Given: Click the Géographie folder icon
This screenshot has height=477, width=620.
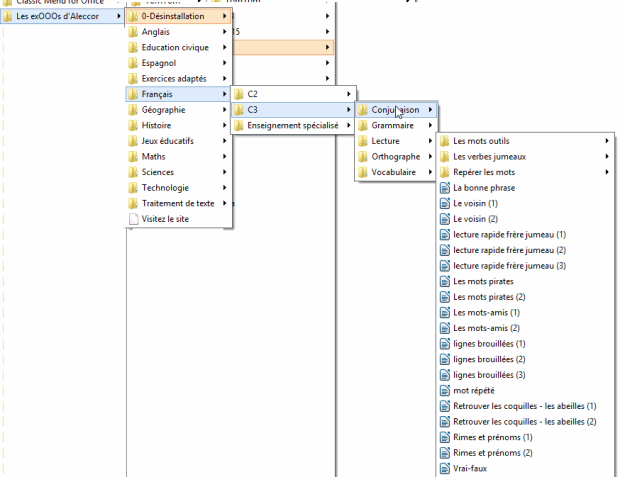Looking at the screenshot, I should 133,110.
